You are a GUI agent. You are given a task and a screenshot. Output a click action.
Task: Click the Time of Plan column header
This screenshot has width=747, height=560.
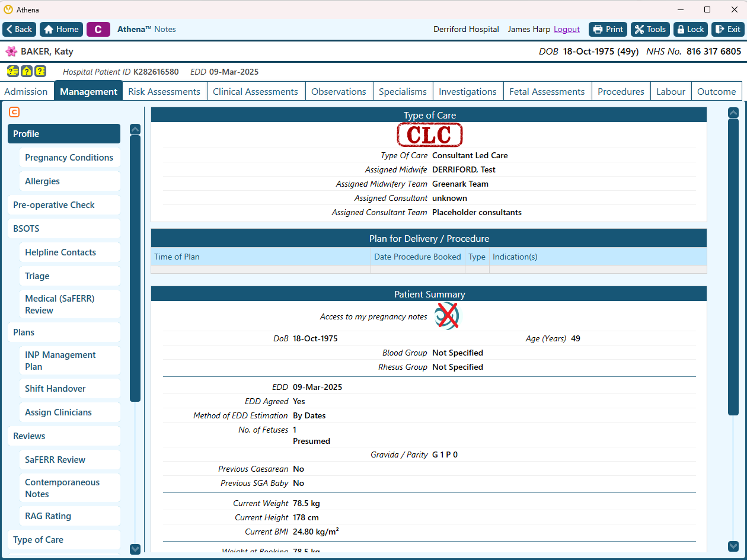[x=261, y=257]
